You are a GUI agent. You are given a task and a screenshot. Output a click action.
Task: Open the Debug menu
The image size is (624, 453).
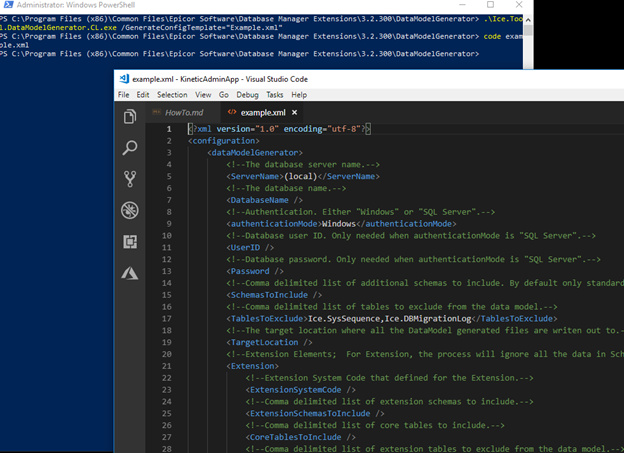pos(248,95)
